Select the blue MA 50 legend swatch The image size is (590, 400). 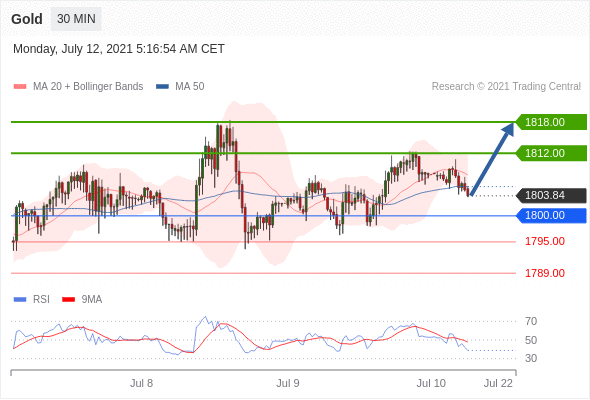point(162,87)
